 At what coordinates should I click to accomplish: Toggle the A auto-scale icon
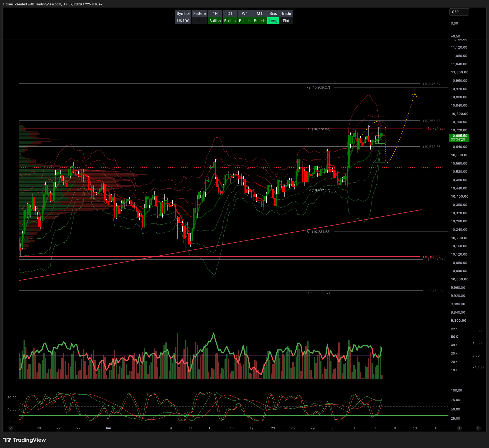pos(459,428)
